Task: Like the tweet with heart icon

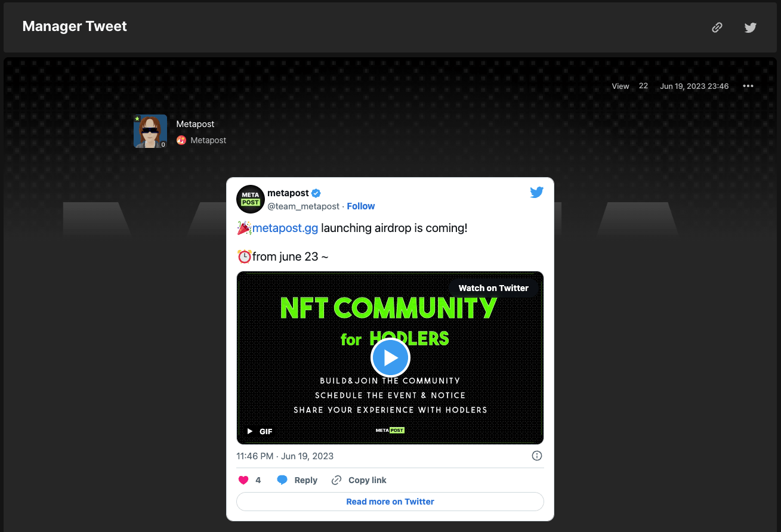Action: click(243, 480)
